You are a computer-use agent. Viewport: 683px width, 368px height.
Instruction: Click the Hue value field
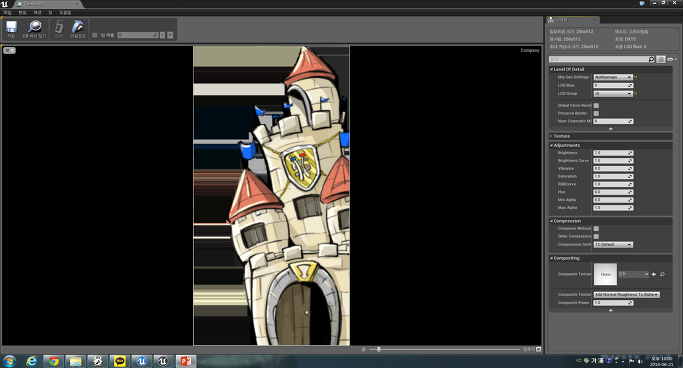(613, 192)
